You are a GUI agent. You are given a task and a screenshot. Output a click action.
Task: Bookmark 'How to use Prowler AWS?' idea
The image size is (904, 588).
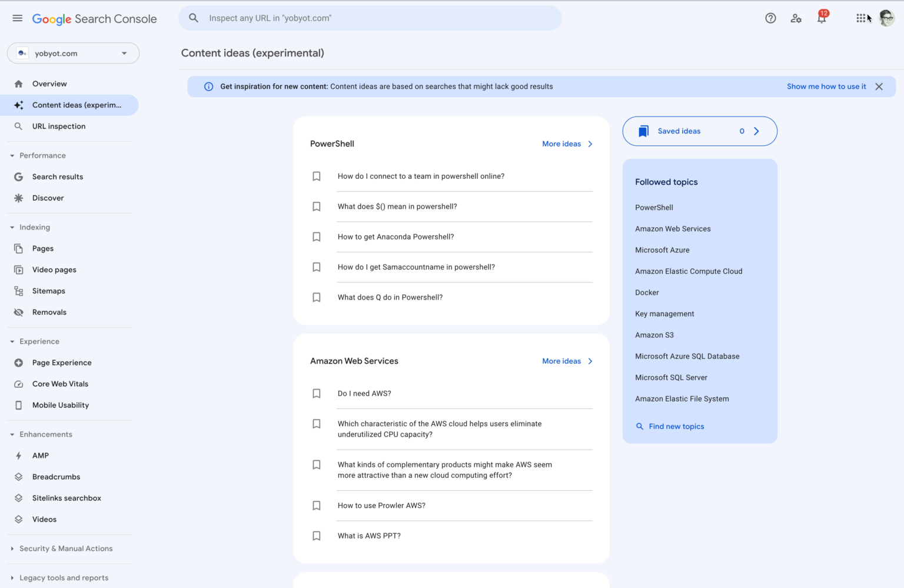point(317,506)
